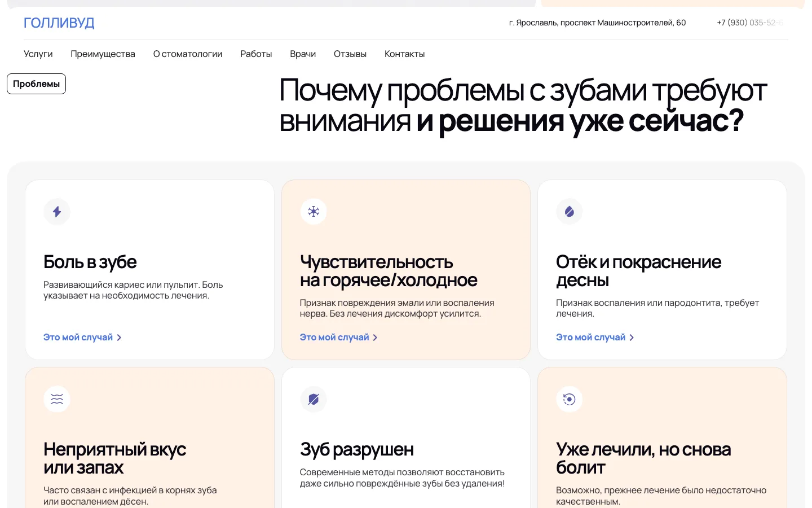Navigate to Отзывы

pyautogui.click(x=350, y=54)
